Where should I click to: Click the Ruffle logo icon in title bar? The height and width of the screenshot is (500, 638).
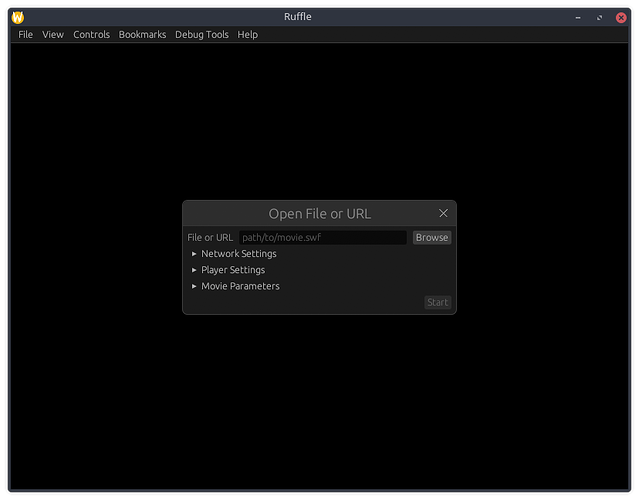click(18, 17)
